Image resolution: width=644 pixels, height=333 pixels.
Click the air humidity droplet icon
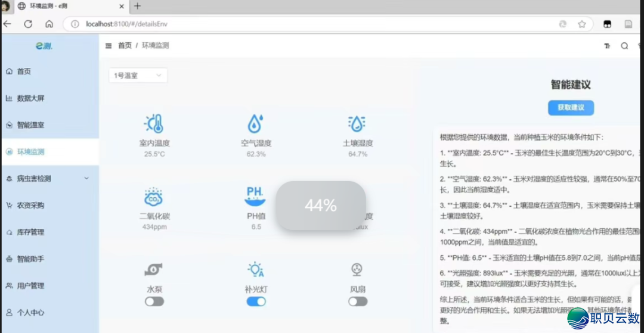256,124
